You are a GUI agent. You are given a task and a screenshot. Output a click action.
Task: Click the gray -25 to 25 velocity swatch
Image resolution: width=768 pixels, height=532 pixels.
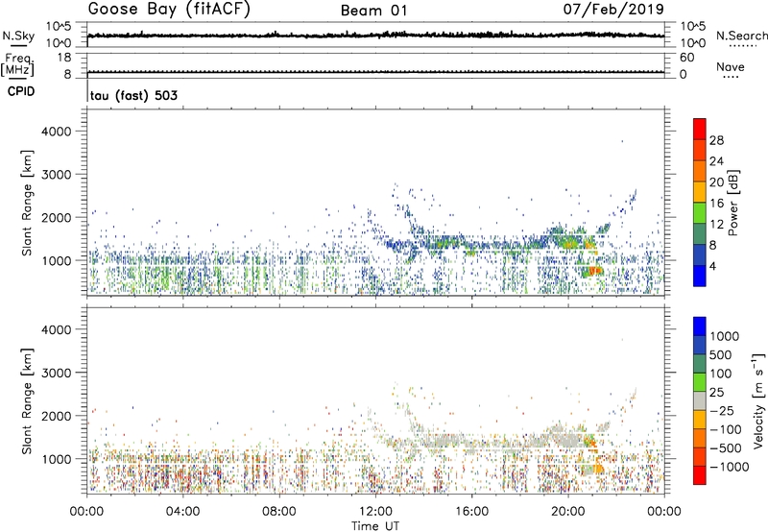pyautogui.click(x=700, y=400)
